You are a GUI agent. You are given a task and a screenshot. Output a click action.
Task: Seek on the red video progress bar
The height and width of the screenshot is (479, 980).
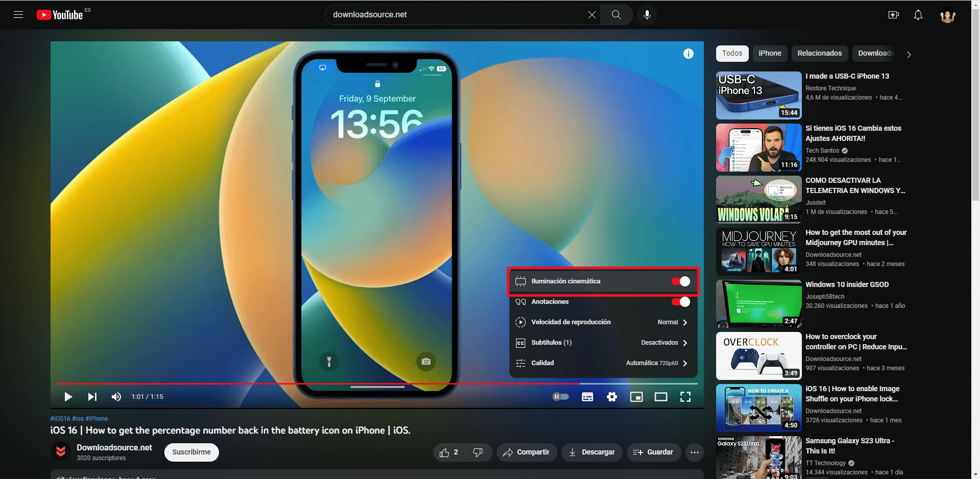pyautogui.click(x=377, y=383)
